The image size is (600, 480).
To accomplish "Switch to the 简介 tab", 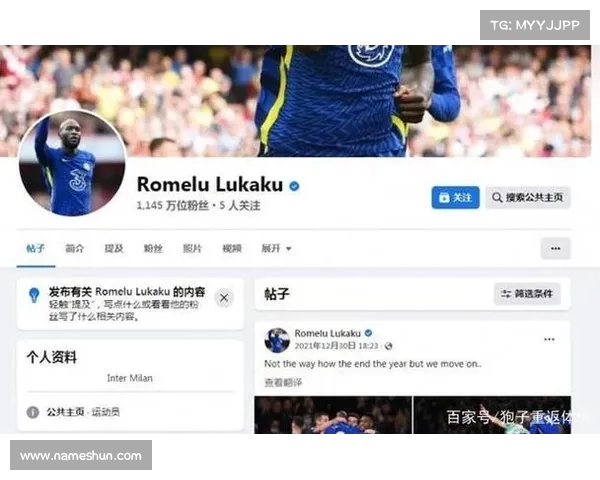I will coord(74,248).
